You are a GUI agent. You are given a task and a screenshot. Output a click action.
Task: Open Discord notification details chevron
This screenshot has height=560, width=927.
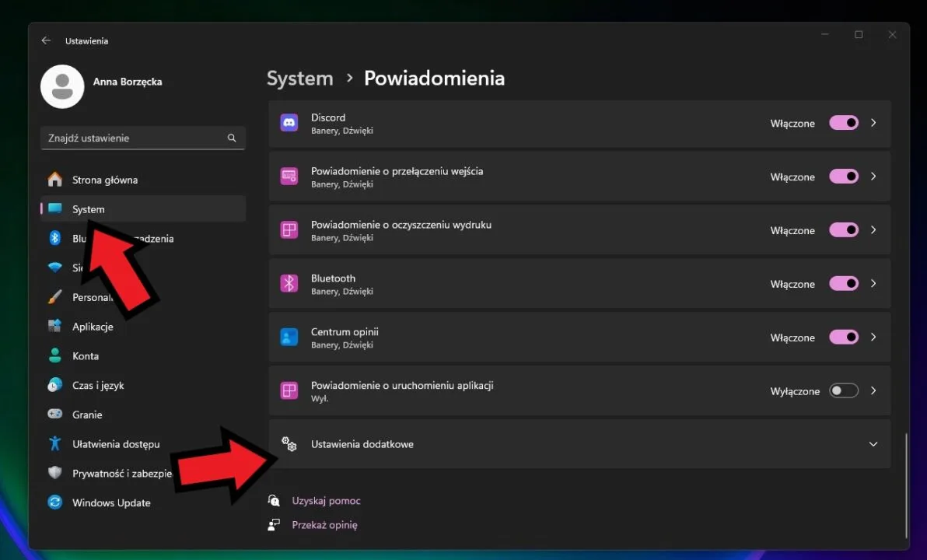point(873,123)
